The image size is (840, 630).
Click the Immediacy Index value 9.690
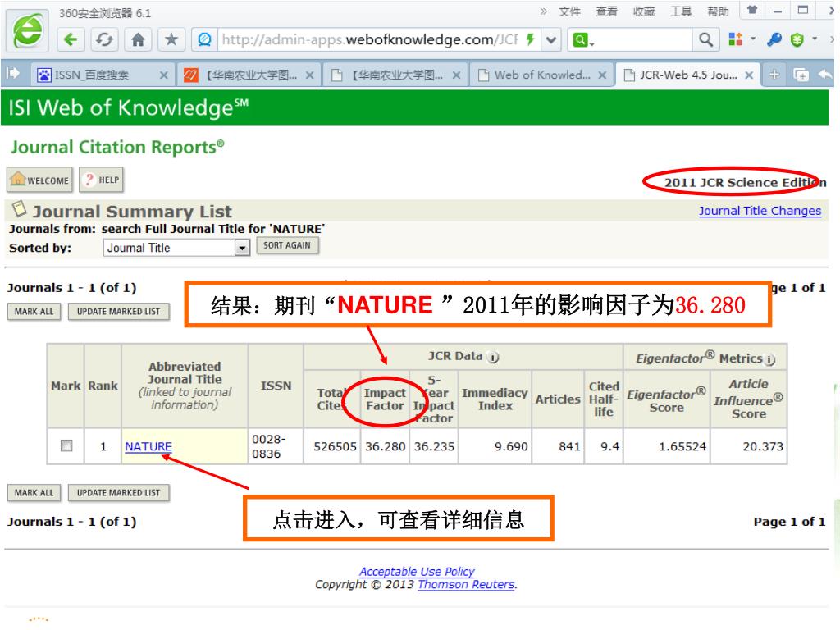pos(511,446)
